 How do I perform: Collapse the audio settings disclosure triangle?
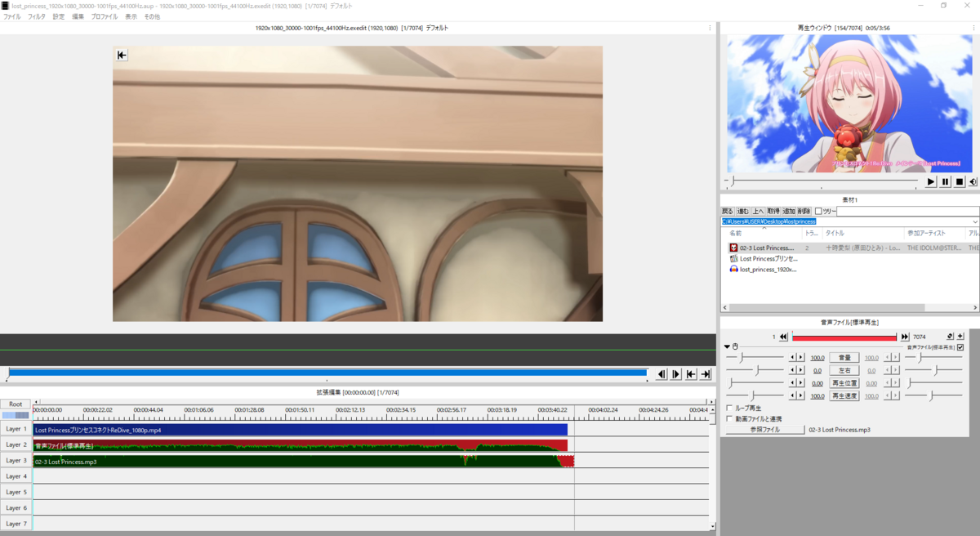[x=728, y=347]
